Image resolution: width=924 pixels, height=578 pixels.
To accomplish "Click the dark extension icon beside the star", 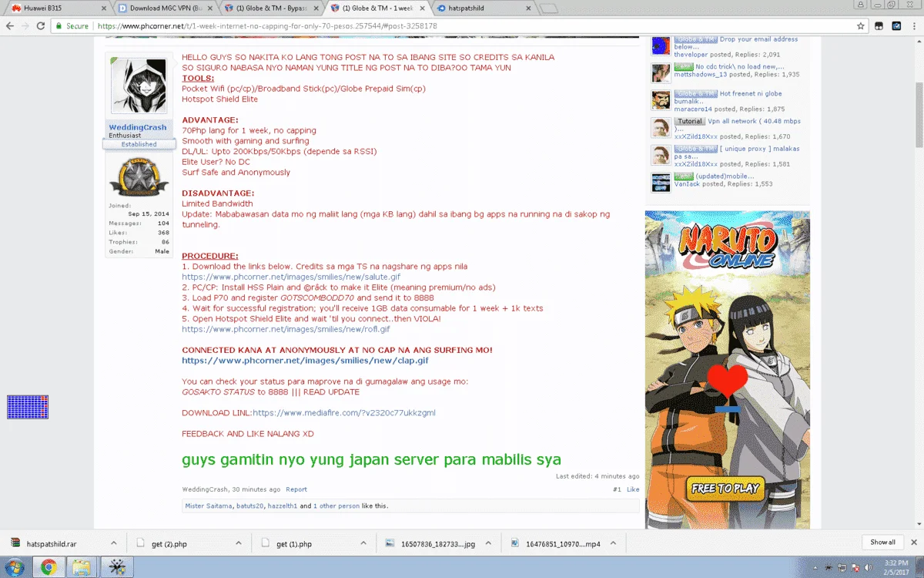I will point(879,25).
